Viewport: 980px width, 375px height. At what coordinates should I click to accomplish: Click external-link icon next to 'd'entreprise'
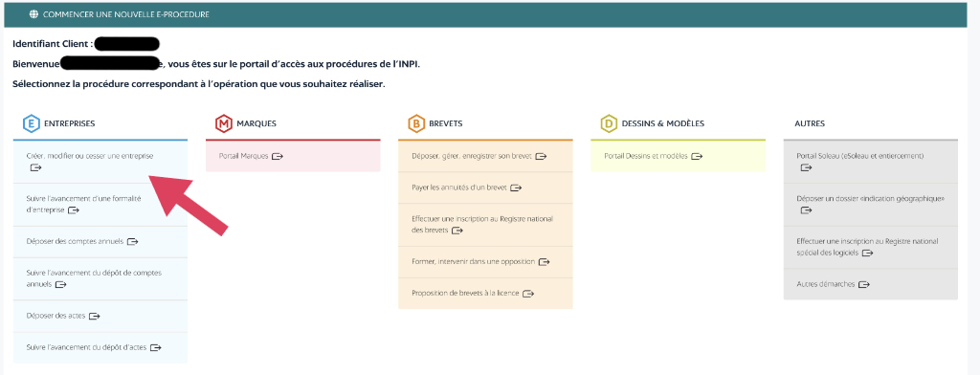pyautogui.click(x=74, y=210)
